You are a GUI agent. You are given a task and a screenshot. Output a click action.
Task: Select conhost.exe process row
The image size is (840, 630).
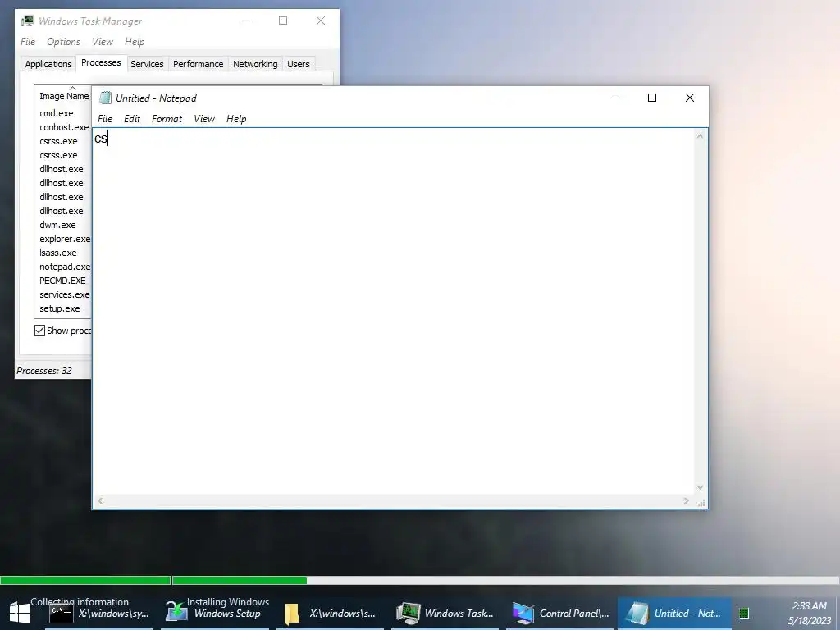63,127
